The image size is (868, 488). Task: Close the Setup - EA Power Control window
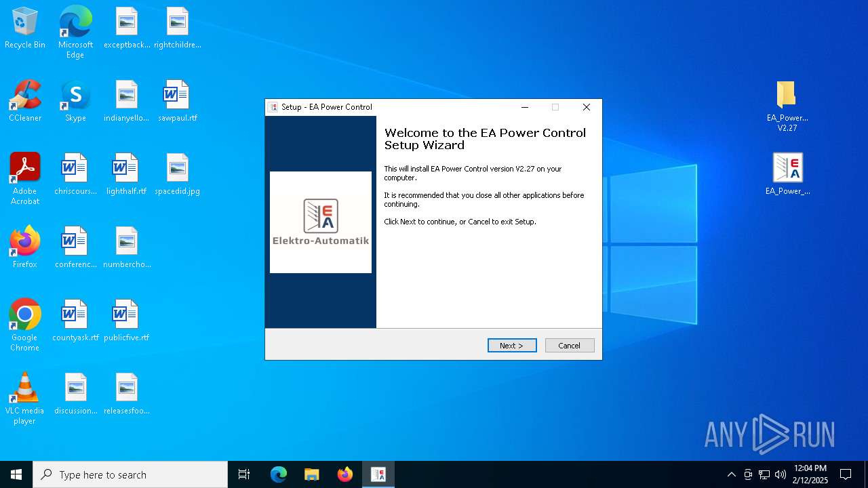(587, 107)
